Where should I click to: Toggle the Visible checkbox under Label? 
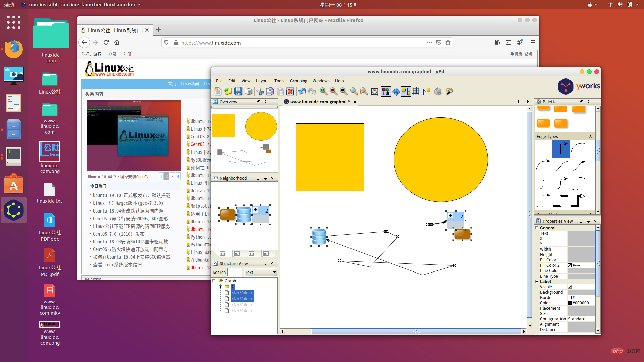[x=570, y=287]
